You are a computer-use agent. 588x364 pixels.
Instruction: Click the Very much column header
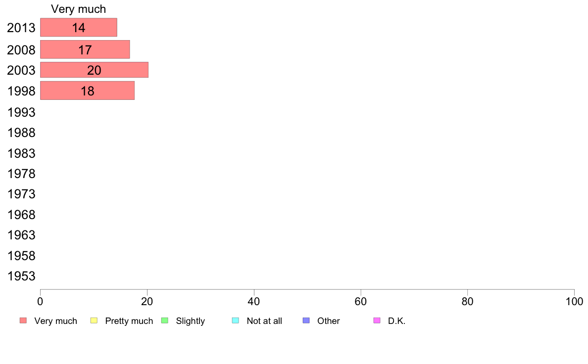click(x=78, y=9)
